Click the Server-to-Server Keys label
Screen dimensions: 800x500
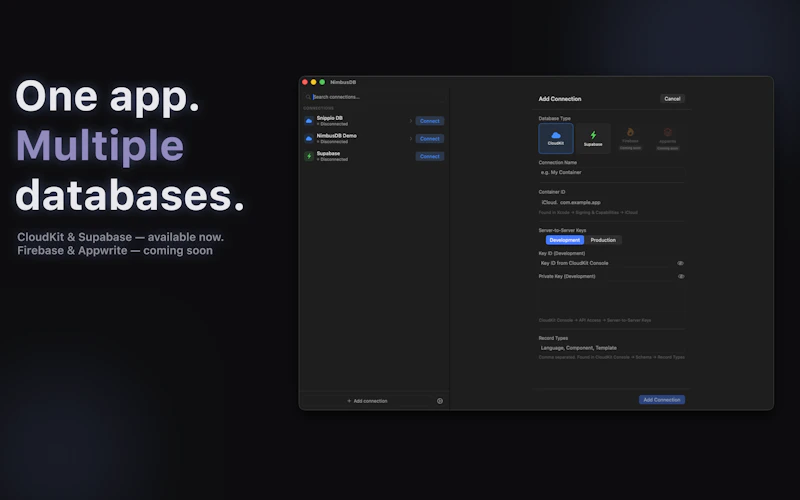(562, 231)
